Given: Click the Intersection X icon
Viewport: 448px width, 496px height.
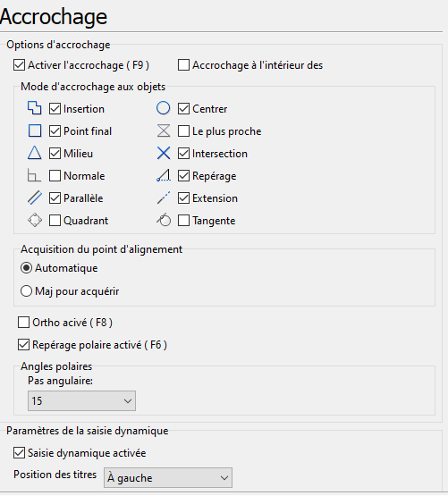Looking at the screenshot, I should pos(164,153).
